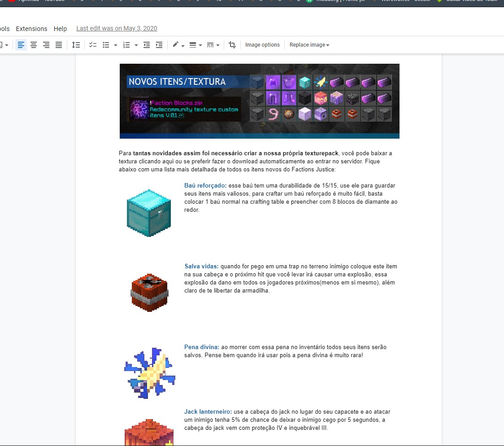Viewport: 504px width, 446px height.
Task: Open the Replace image dropdown
Action: (309, 45)
